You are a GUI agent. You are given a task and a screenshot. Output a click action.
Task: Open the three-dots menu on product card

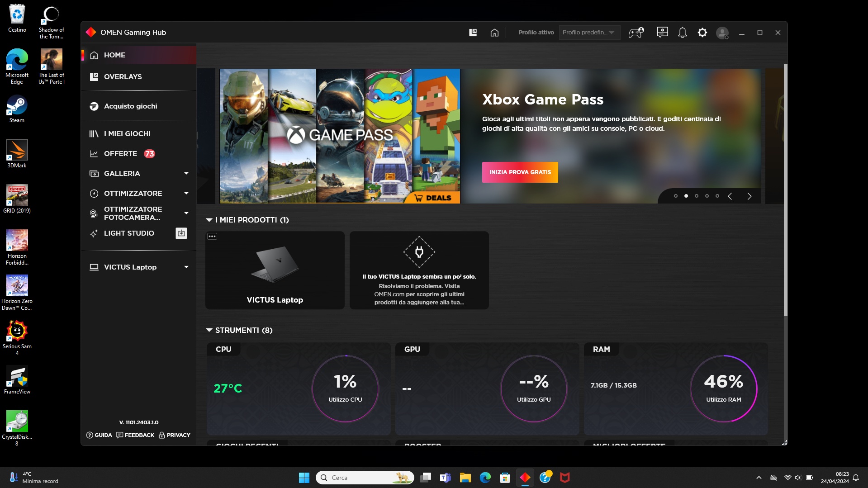pyautogui.click(x=212, y=237)
